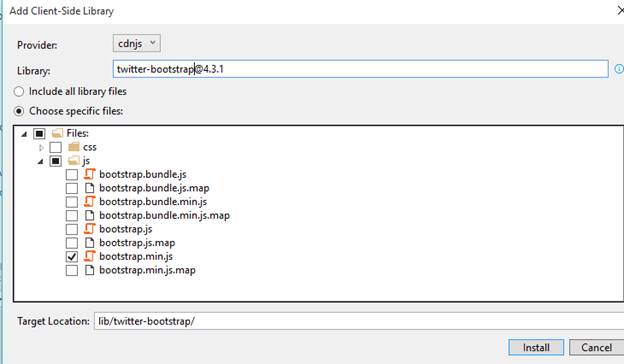
Task: Select the bootstrap.js file name
Action: click(x=126, y=229)
